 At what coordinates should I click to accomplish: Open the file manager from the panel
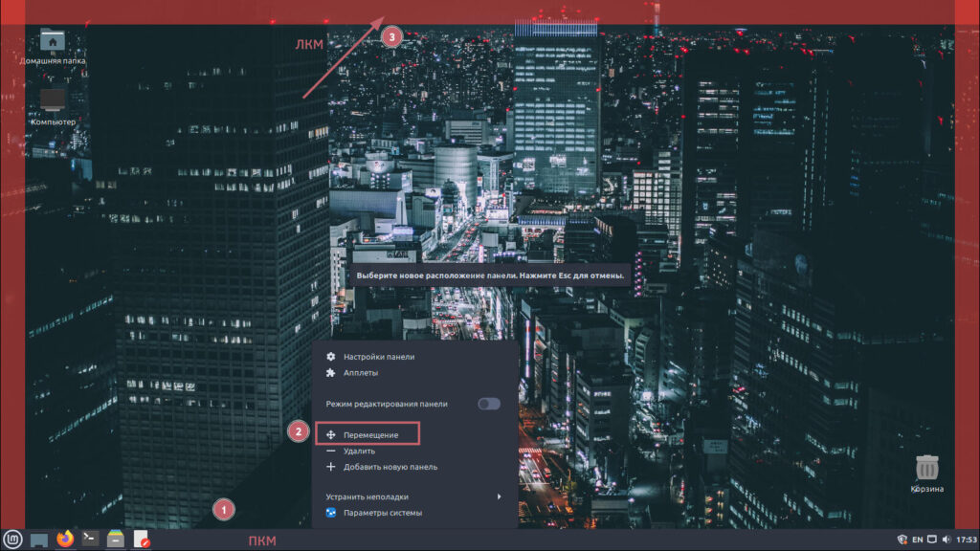tap(115, 540)
